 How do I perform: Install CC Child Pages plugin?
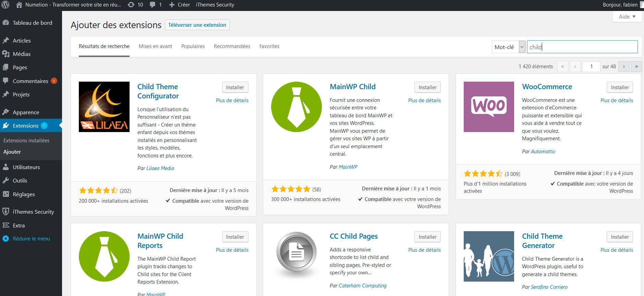coord(427,237)
